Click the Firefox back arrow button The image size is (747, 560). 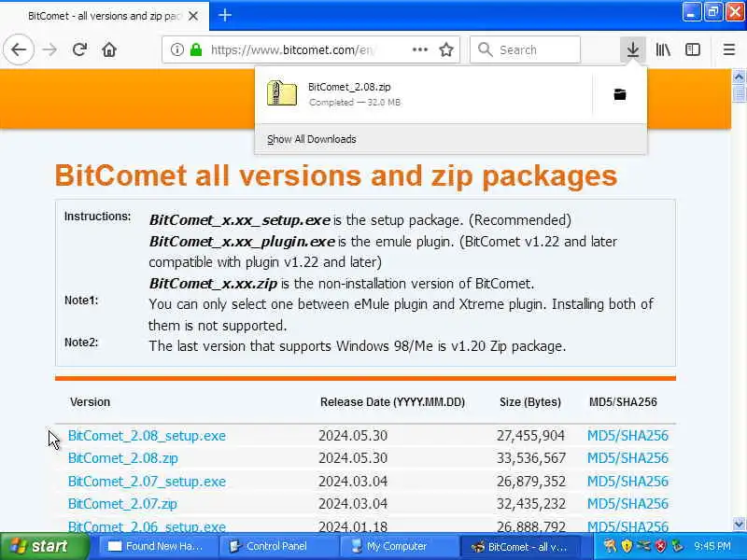point(19,49)
